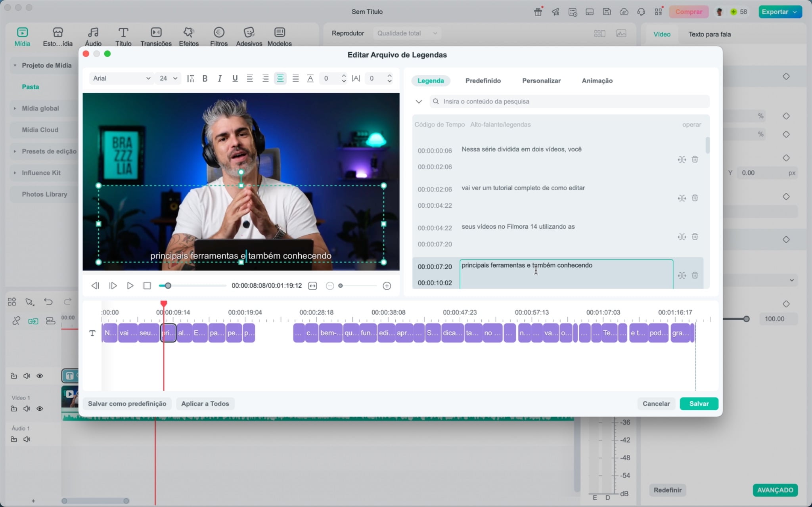This screenshot has width=812, height=507.
Task: Open the Áudio media tab
Action: [93, 37]
